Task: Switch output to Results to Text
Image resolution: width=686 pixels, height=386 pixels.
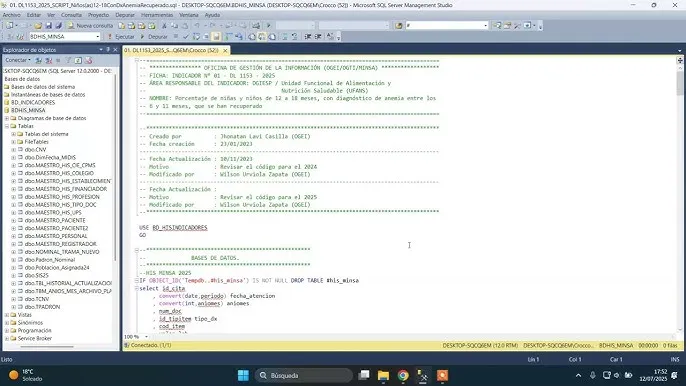Action: (x=252, y=37)
